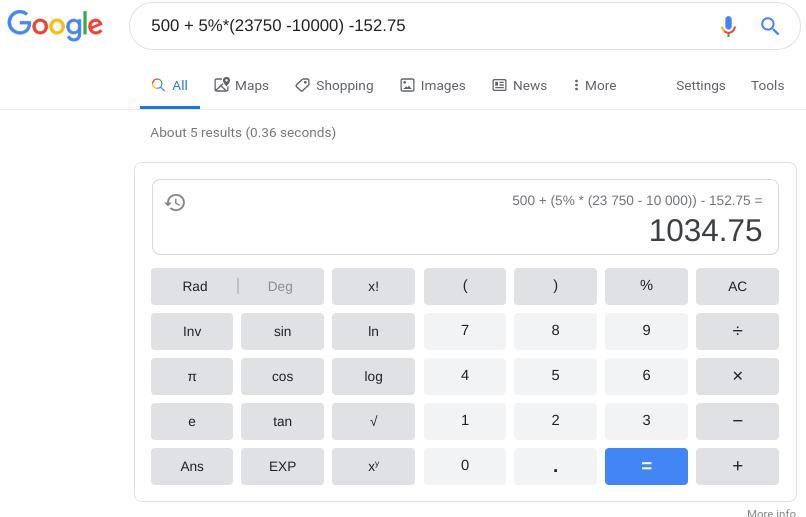Clear the calculator with AC
The image size is (806, 517).
click(x=737, y=286)
